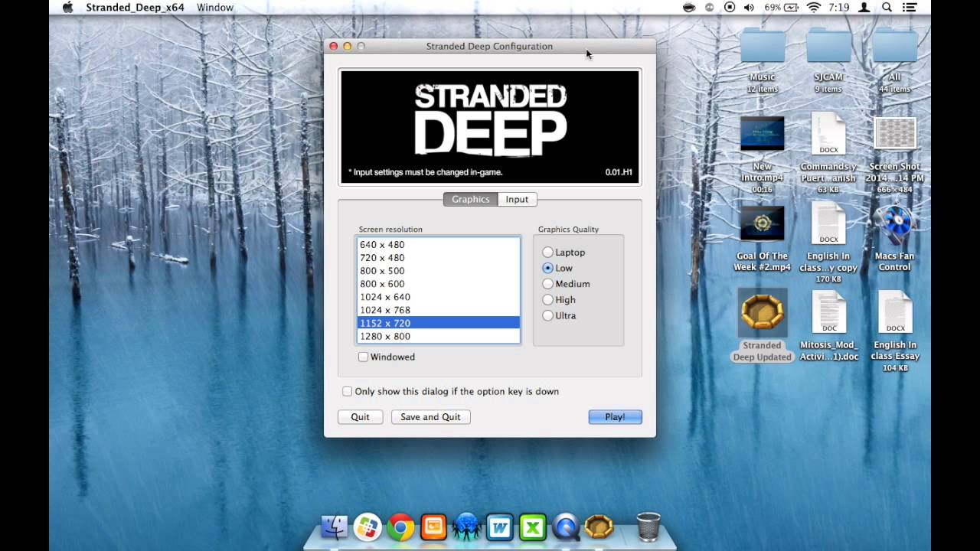Image resolution: width=980 pixels, height=551 pixels.
Task: Open the Music folder on desktop
Action: [x=763, y=48]
